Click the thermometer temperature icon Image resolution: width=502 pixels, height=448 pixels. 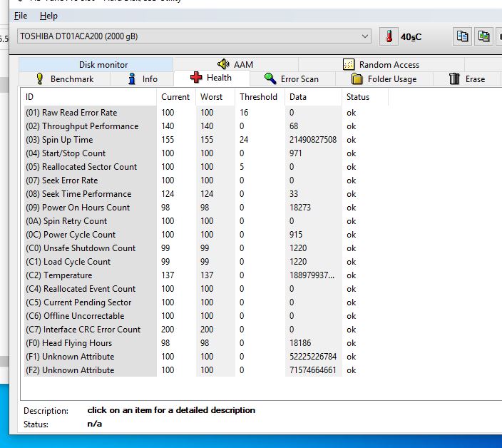tap(389, 36)
